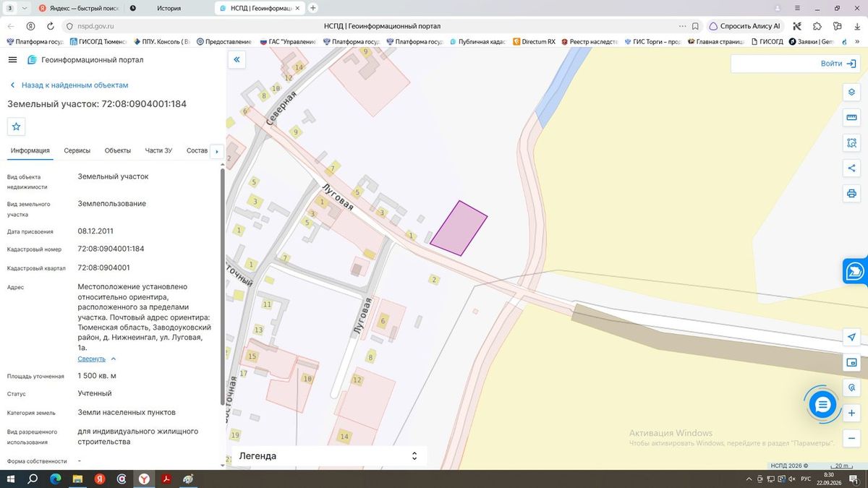Open the map layers panel
Viewport: 868px width, 488px height.
point(851,93)
